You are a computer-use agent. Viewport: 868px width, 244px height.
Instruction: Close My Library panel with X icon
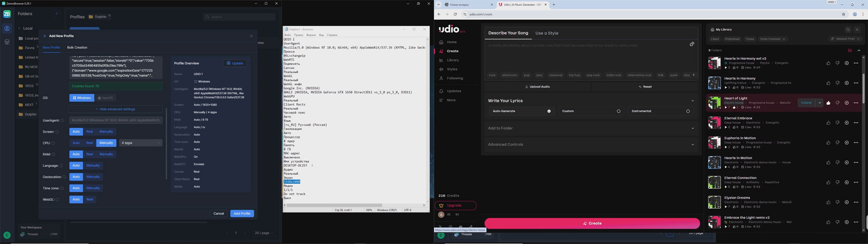tap(857, 29)
